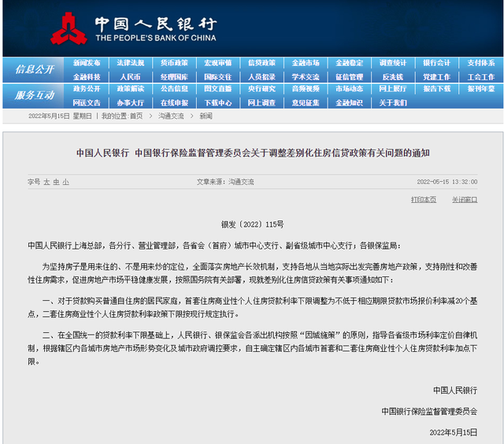The width and height of the screenshot is (504, 444).
Task: Open 关于我们 in the navigation bar
Action: [x=393, y=102]
